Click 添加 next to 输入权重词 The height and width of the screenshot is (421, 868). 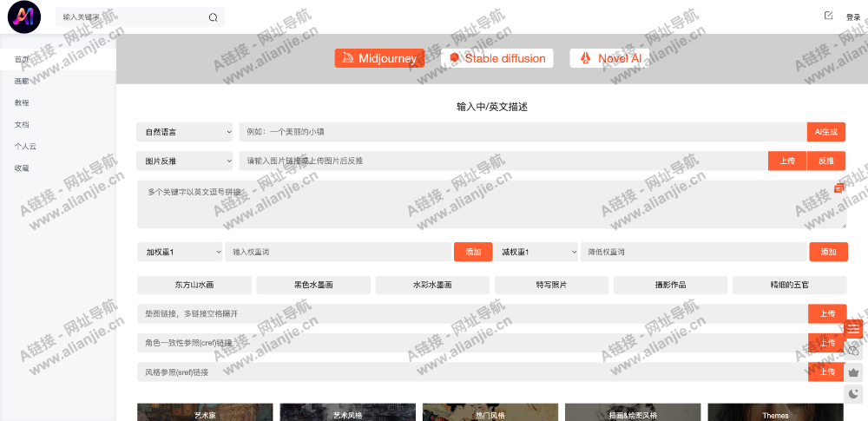(x=473, y=252)
